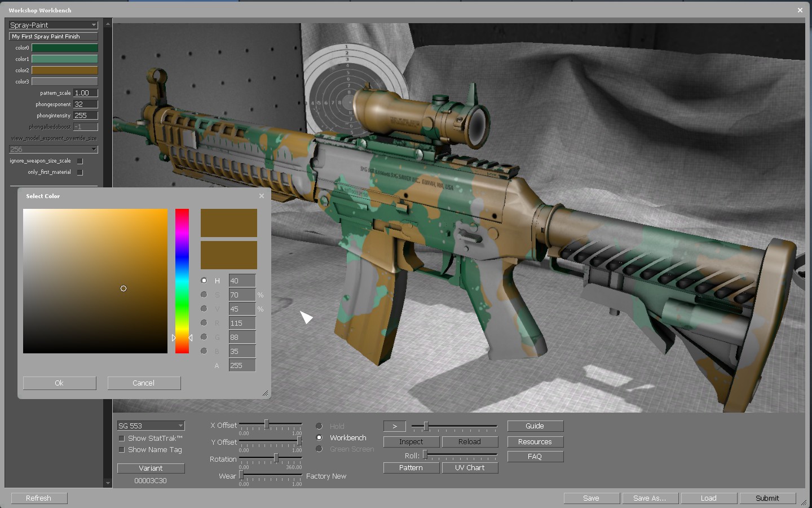Click the color3 gray swatch
812x508 pixels.
tap(65, 82)
